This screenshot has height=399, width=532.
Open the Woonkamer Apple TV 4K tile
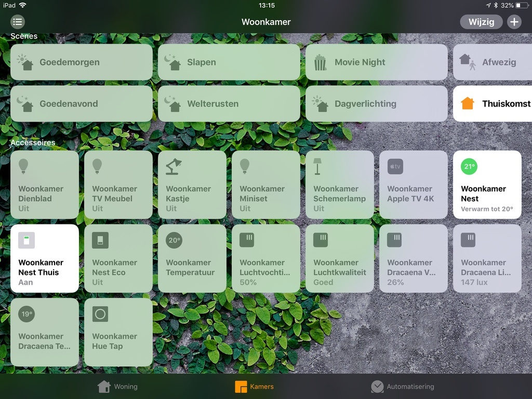coord(414,185)
